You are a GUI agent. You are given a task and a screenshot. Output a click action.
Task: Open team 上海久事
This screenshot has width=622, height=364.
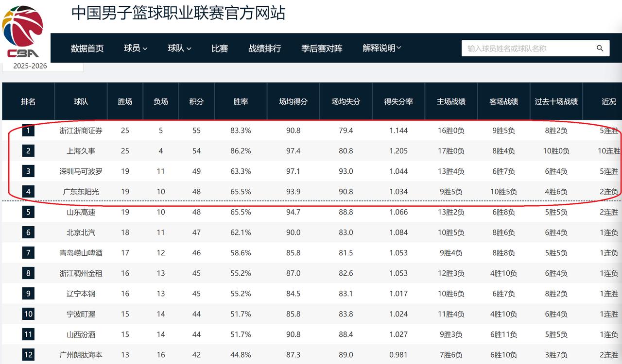tap(81, 151)
